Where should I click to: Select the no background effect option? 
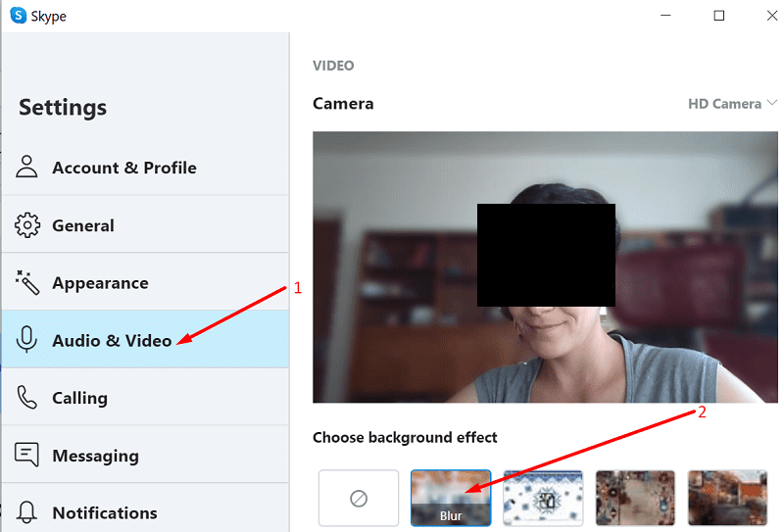click(359, 498)
